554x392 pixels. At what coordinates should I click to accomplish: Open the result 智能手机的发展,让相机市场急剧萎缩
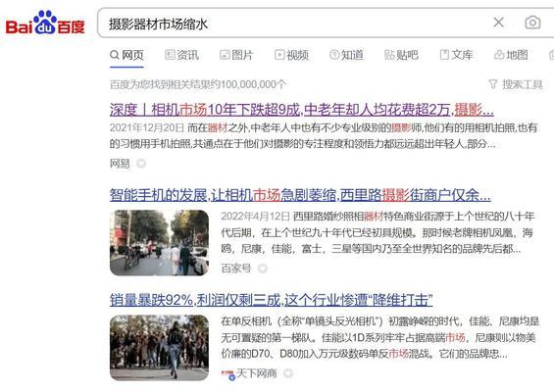(300, 195)
